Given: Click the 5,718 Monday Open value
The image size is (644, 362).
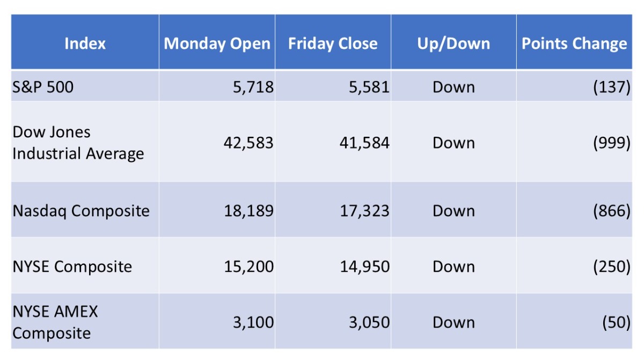Looking at the screenshot, I should (x=253, y=87).
